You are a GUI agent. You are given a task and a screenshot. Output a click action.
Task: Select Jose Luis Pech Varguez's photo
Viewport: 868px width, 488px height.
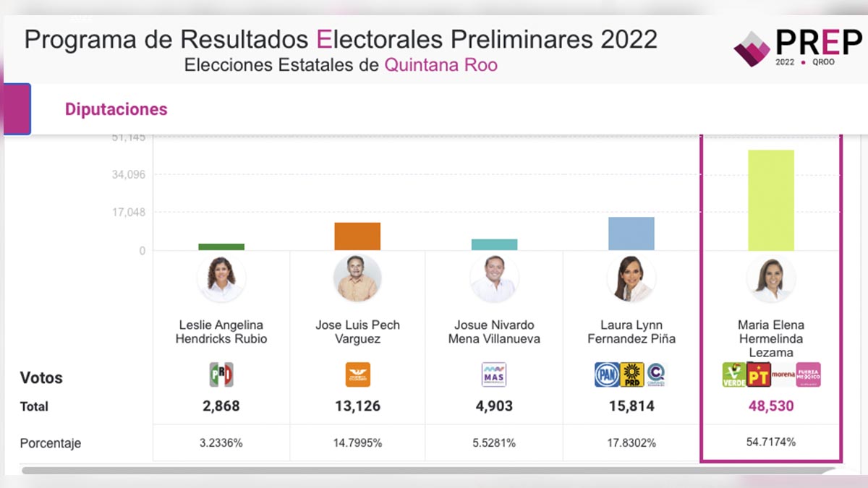(357, 278)
